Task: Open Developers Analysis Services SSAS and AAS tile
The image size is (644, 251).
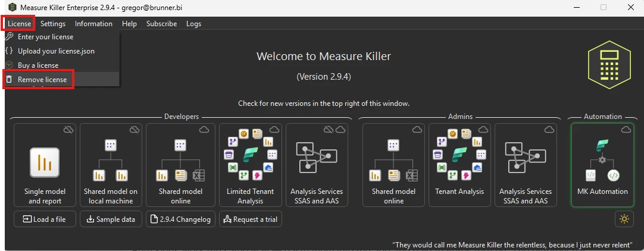Action: [x=317, y=165]
